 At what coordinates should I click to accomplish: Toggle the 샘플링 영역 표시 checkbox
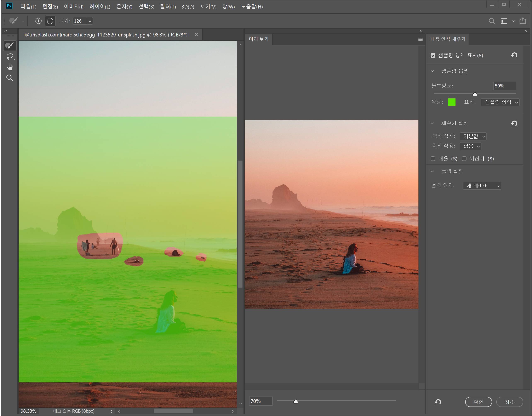point(433,56)
